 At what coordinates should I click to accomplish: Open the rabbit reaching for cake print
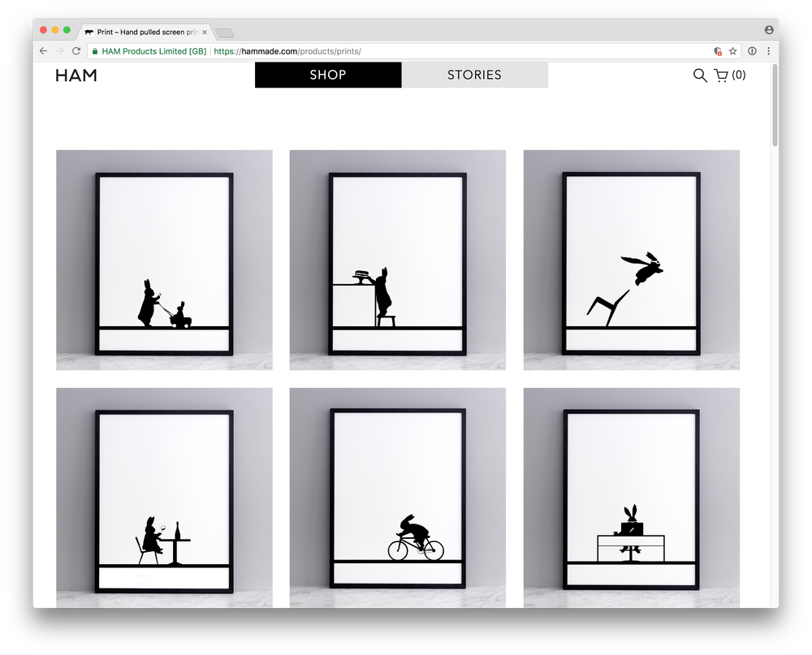398,260
